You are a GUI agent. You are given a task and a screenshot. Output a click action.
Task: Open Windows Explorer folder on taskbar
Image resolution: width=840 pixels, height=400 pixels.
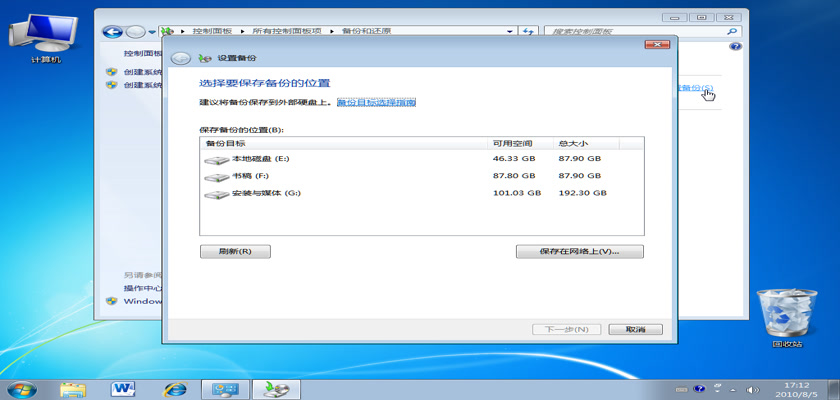click(x=73, y=388)
